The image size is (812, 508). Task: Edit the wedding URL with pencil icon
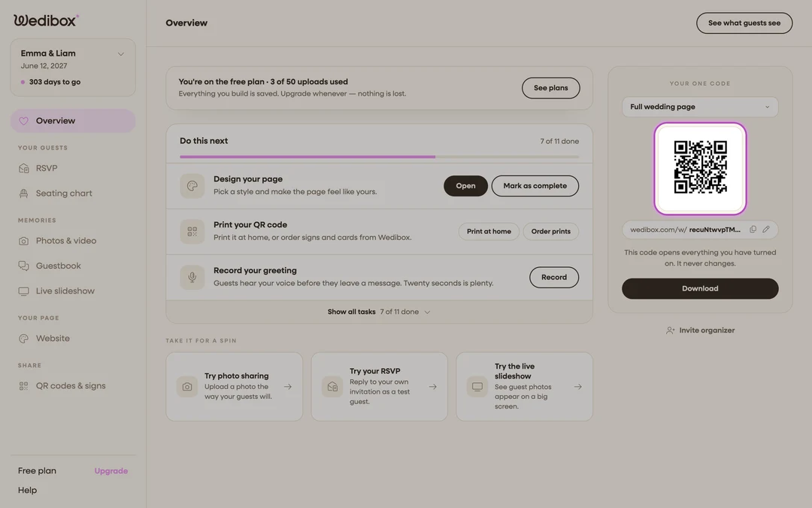766,230
